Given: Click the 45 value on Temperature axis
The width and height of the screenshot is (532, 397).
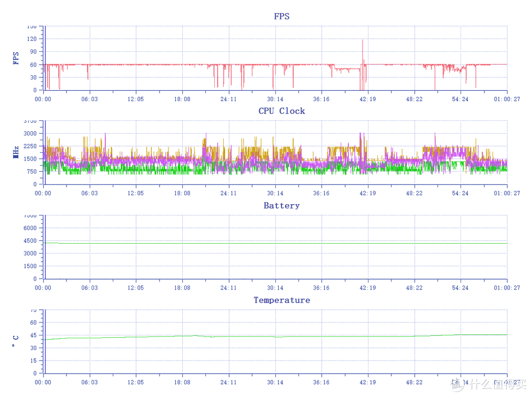Looking at the screenshot, I should (x=33, y=335).
